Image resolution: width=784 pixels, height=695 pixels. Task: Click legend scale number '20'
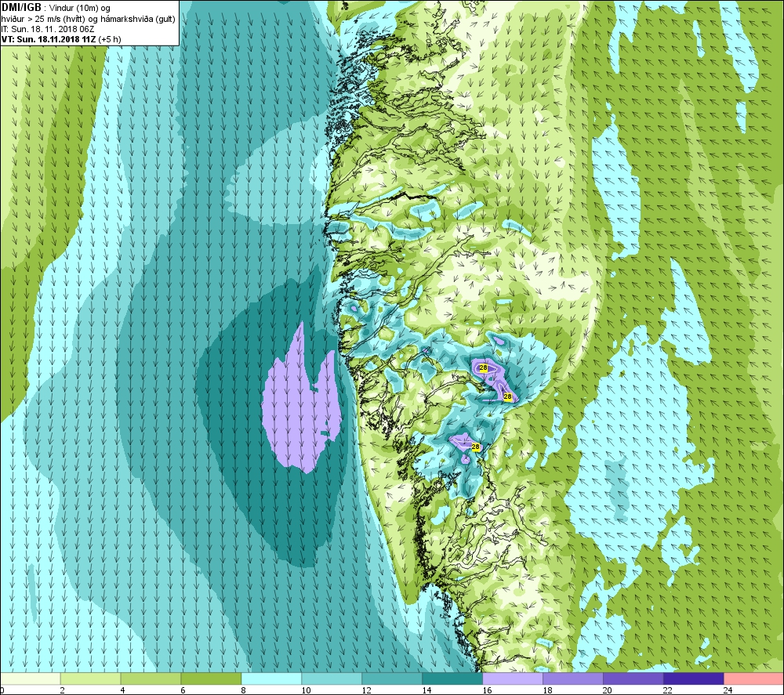click(608, 690)
